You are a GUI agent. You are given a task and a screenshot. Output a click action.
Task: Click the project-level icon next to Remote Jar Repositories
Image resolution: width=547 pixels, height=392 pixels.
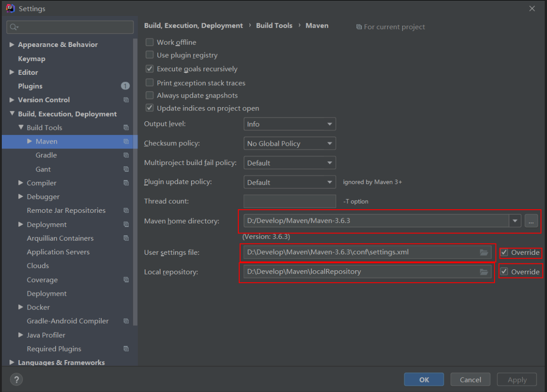126,211
